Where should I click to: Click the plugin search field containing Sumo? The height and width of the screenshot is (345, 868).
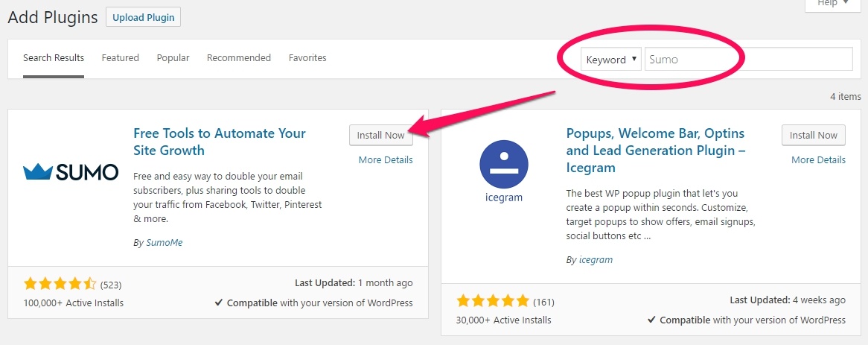(x=748, y=60)
